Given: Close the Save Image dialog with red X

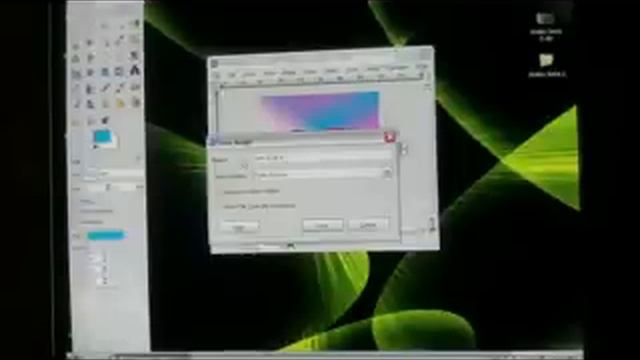Looking at the screenshot, I should (389, 138).
